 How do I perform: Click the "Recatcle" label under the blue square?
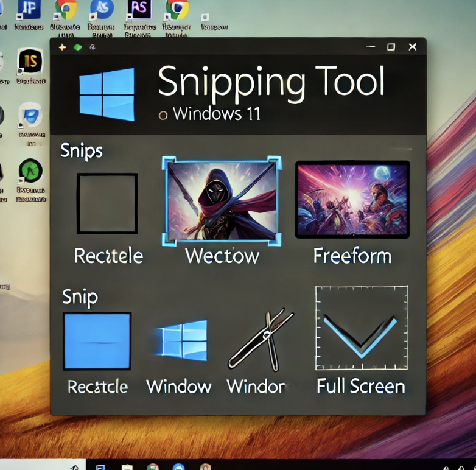click(97, 387)
